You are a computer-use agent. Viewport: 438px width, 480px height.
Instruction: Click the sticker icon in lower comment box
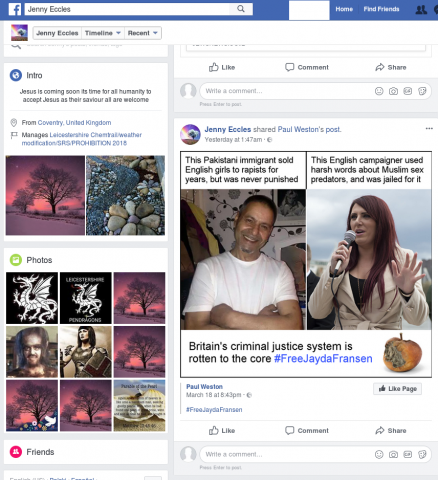click(x=422, y=454)
